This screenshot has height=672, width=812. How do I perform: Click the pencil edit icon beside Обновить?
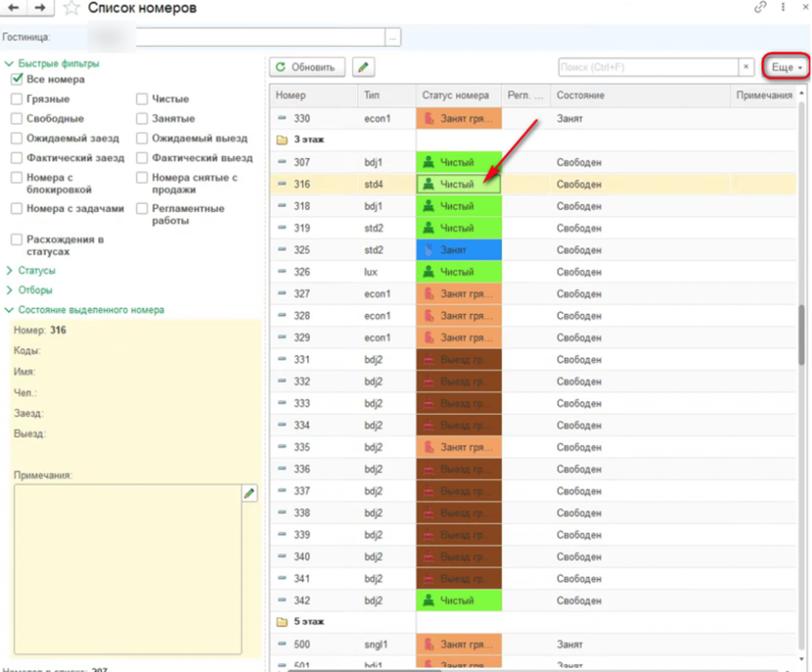[x=363, y=67]
